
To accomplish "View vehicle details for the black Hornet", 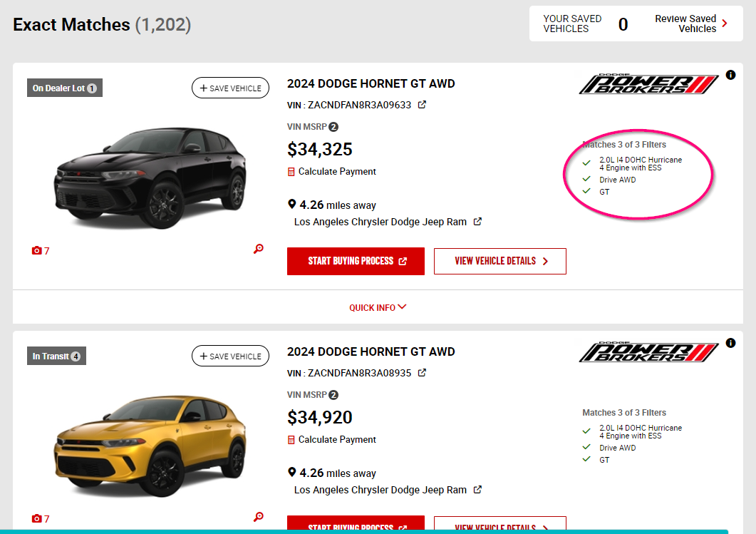I will click(x=500, y=261).
